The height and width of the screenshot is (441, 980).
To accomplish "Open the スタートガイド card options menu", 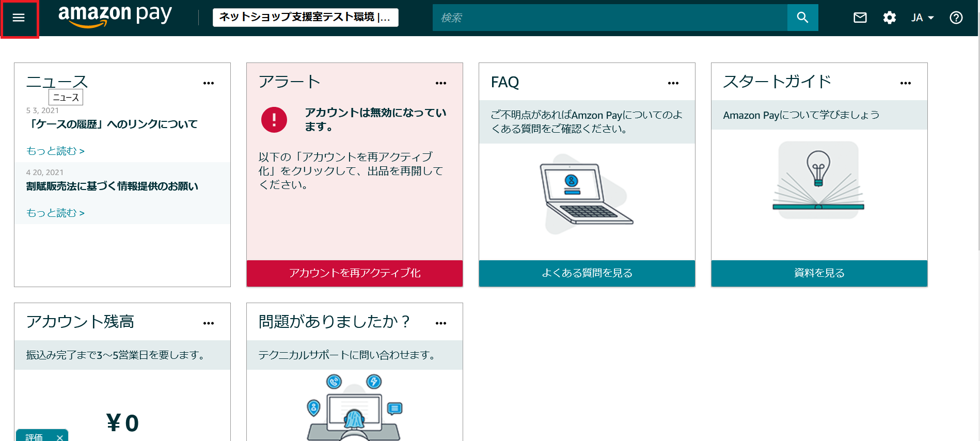I will coord(906,83).
